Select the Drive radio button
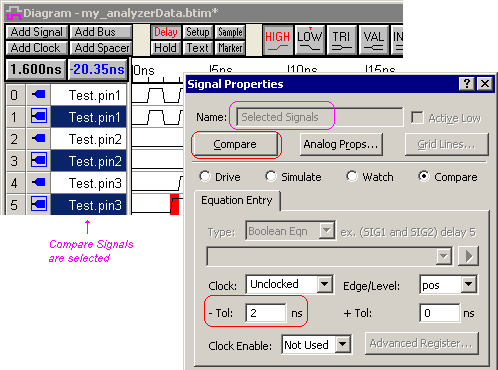The image size is (498, 370). pos(205,176)
